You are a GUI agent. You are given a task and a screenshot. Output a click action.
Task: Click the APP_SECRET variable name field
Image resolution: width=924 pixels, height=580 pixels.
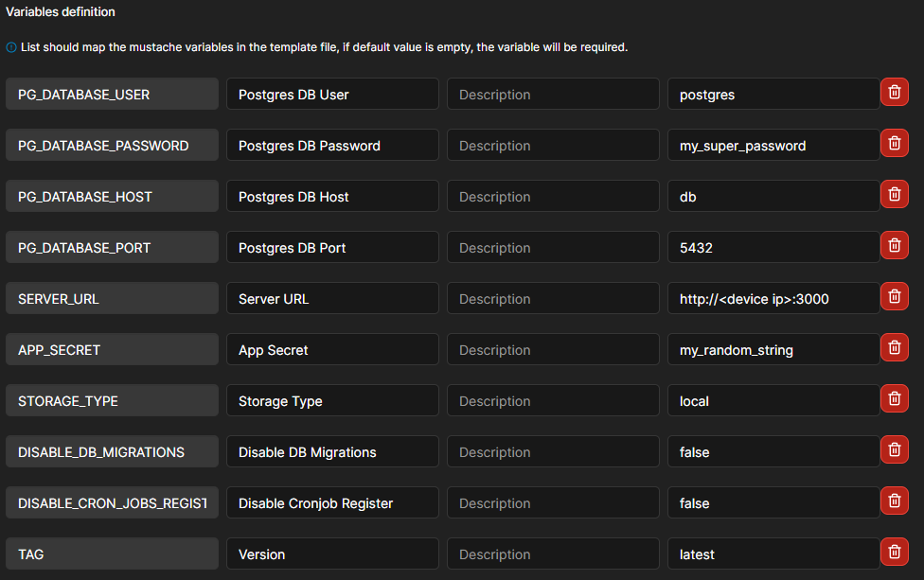point(112,350)
